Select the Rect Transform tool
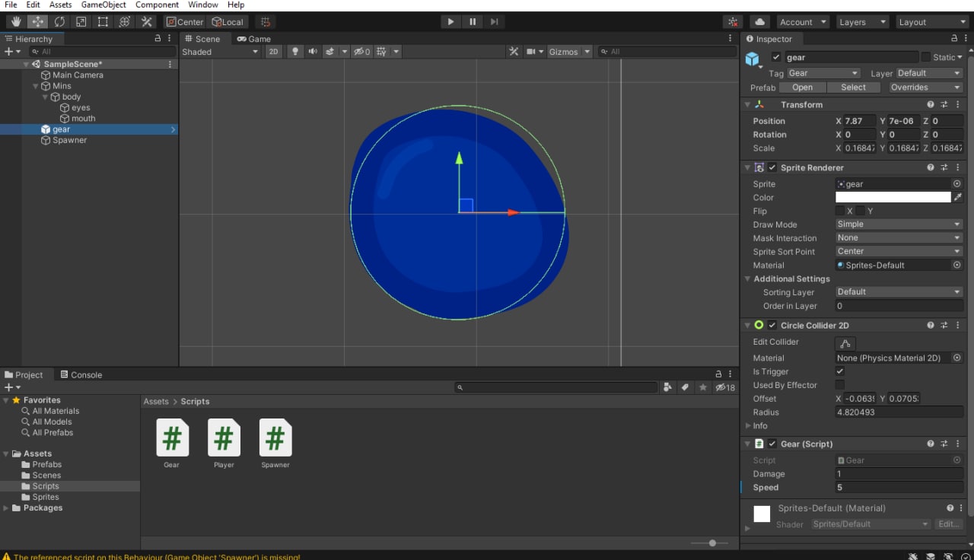The width and height of the screenshot is (974, 560). (103, 22)
